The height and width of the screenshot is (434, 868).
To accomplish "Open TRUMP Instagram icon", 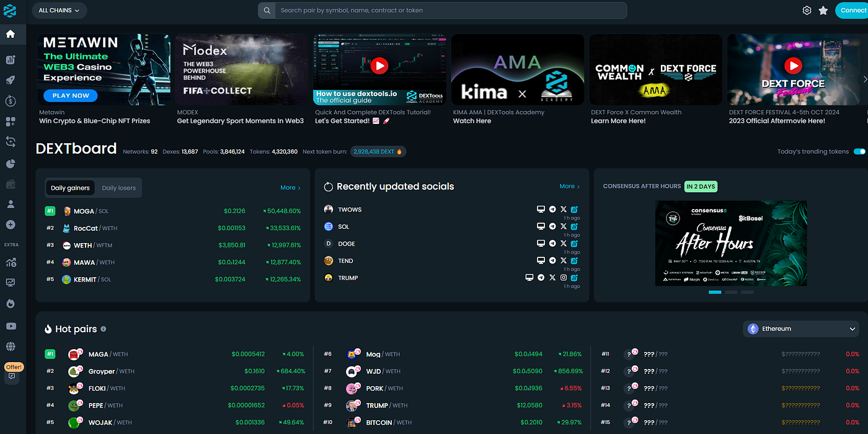I will 563,278.
